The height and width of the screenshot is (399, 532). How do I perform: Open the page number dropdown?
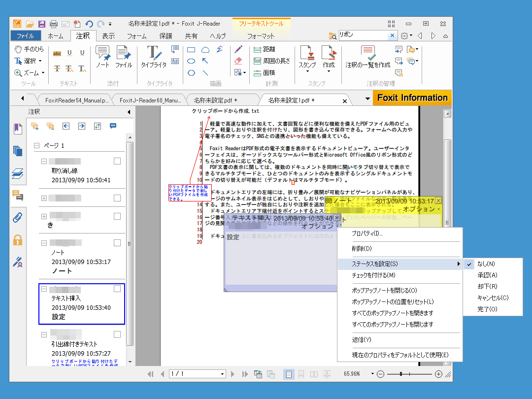tap(222, 374)
